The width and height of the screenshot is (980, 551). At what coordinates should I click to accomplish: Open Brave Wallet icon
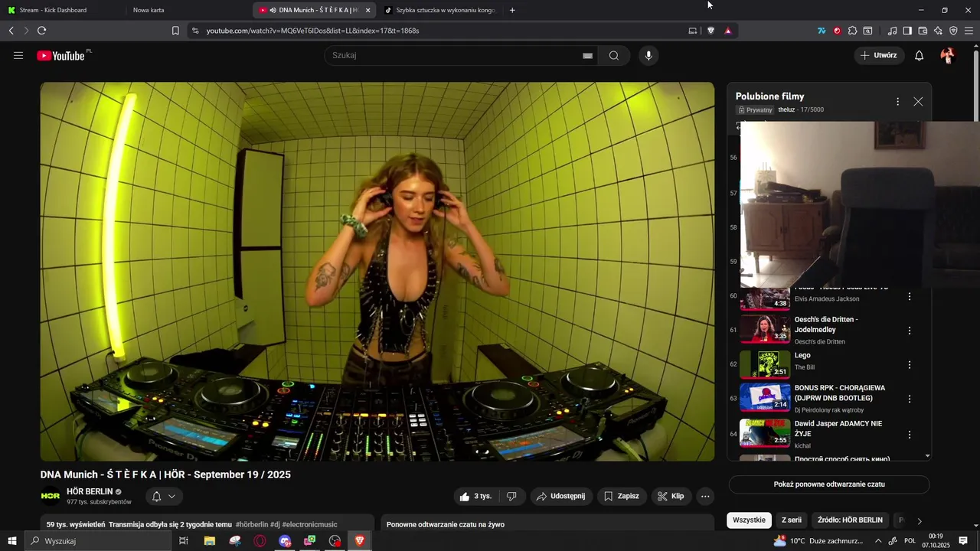pos(923,31)
